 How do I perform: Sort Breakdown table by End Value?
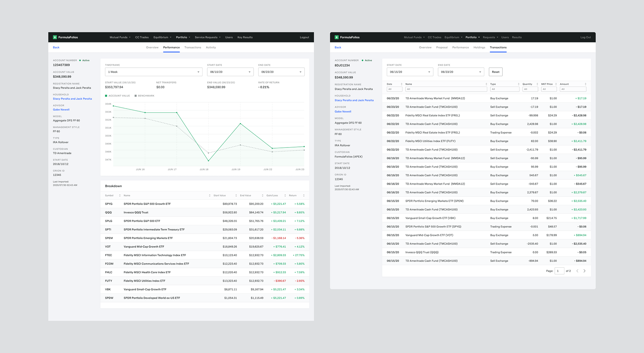(x=262, y=195)
